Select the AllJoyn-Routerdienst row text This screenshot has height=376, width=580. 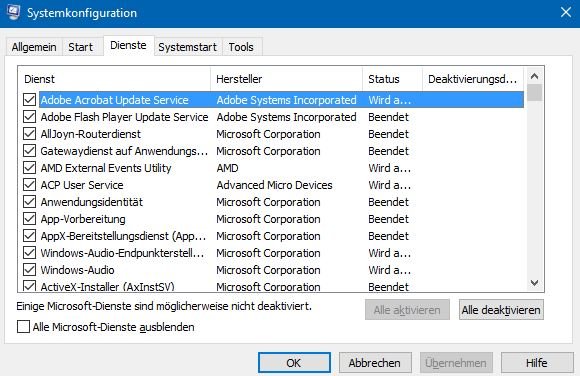pos(91,134)
